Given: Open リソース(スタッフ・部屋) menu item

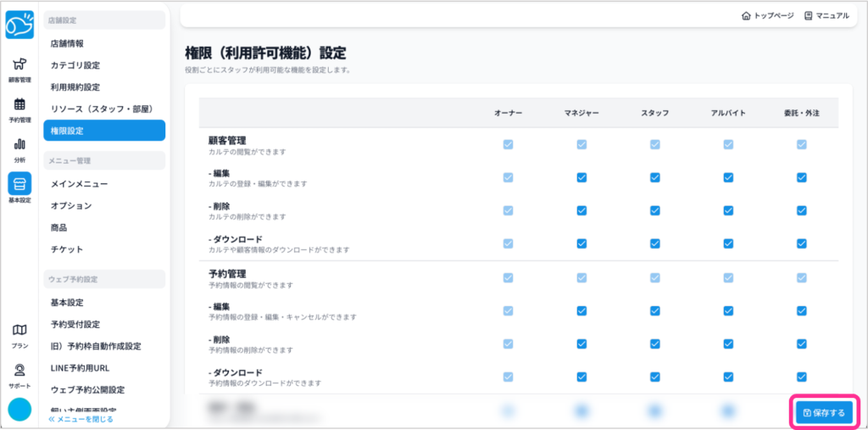Looking at the screenshot, I should pyautogui.click(x=101, y=109).
